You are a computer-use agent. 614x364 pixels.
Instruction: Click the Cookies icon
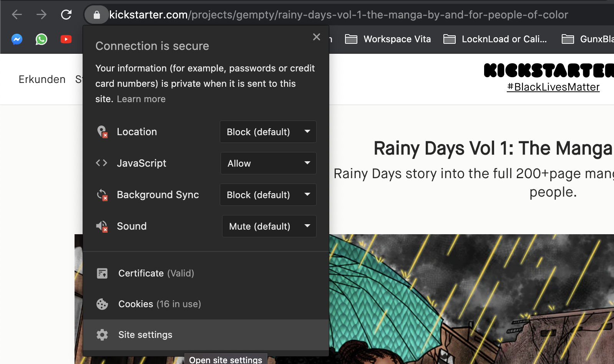pyautogui.click(x=102, y=304)
